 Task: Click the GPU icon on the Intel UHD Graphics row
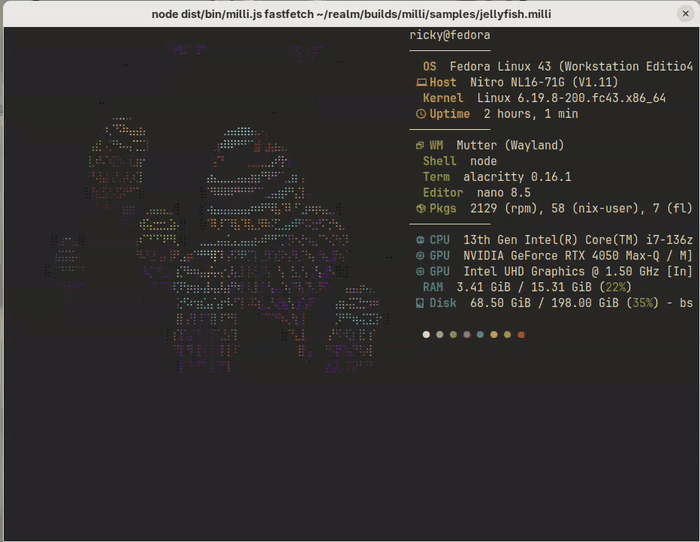[x=420, y=271]
